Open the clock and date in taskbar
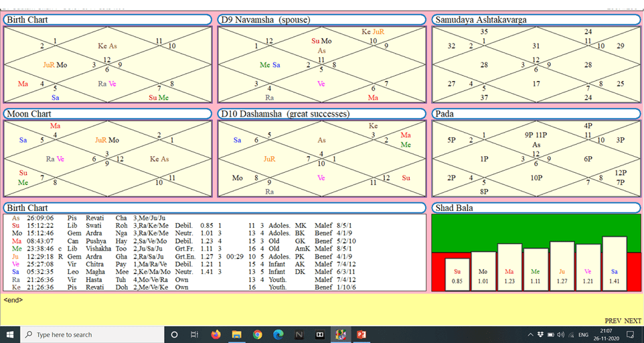 [x=606, y=334]
